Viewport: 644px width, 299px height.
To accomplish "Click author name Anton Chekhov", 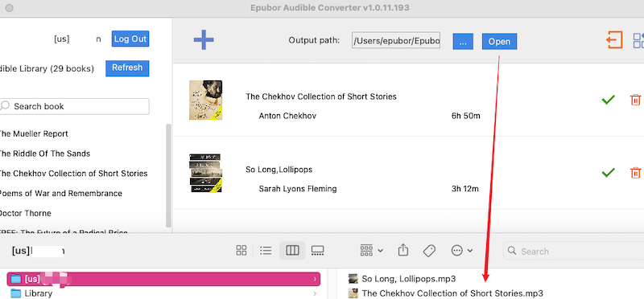I will coord(287,116).
